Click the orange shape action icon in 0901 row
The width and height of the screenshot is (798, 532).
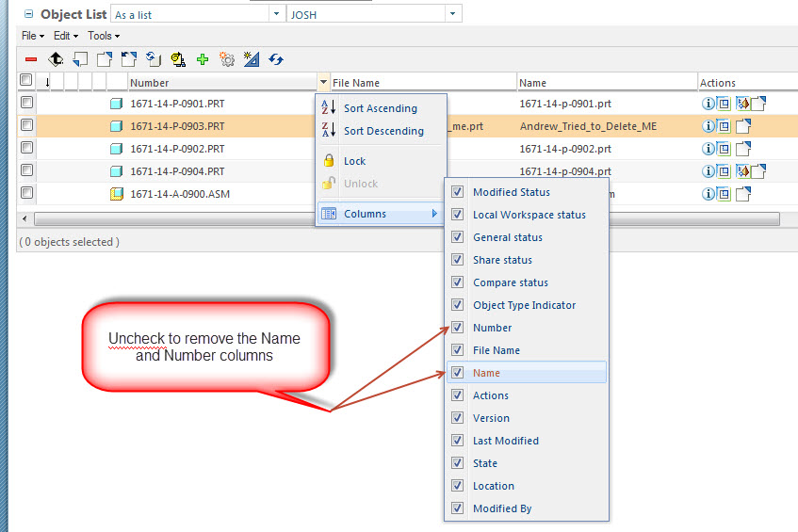[x=743, y=104]
